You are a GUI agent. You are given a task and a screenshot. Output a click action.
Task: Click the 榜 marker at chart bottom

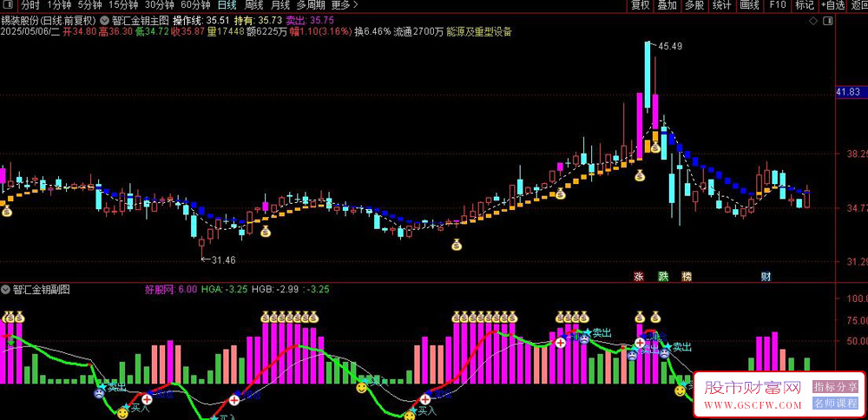[x=687, y=276]
